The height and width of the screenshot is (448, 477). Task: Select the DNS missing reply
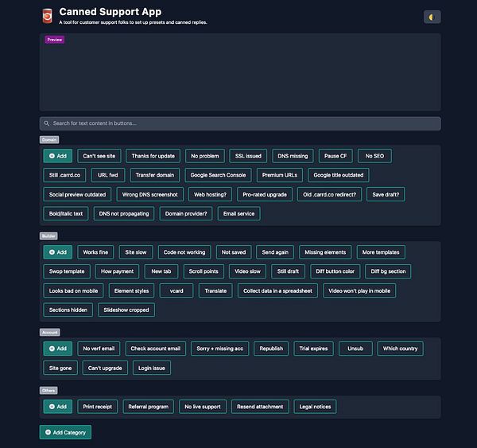coord(293,156)
